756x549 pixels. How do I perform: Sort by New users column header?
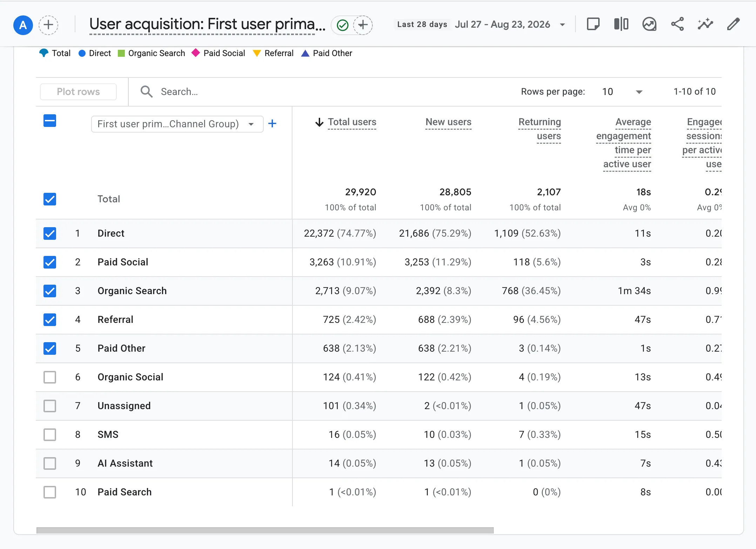(448, 122)
